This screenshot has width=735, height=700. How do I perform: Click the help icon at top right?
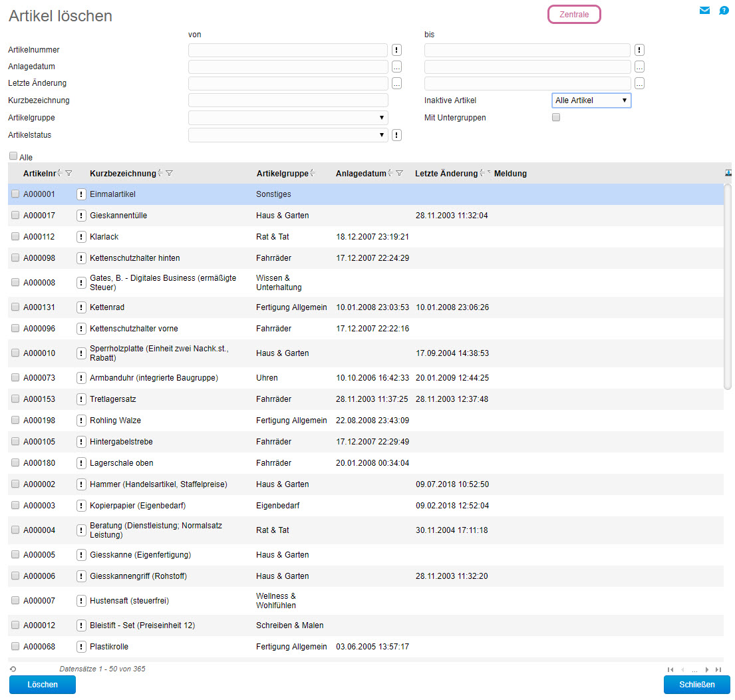724,11
